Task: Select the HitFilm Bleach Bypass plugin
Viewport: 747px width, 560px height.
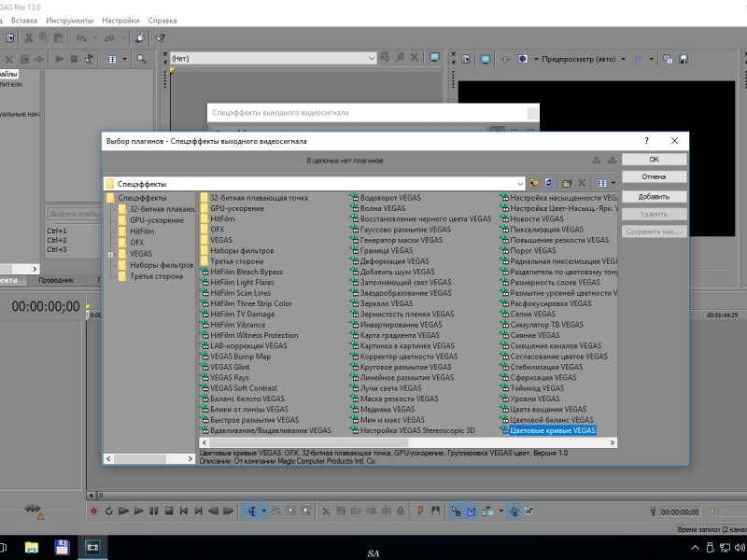Action: tap(247, 272)
